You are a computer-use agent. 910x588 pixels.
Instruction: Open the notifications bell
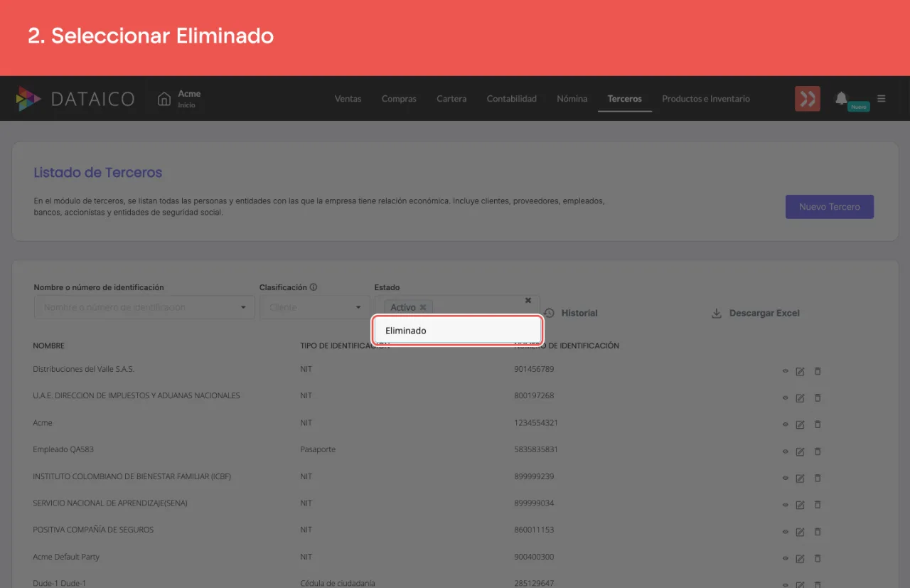coord(841,98)
